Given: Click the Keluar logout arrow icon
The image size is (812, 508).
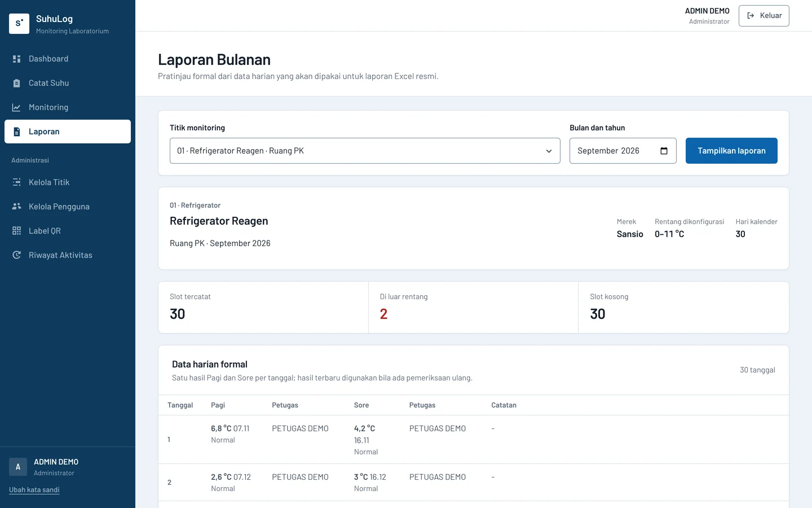Looking at the screenshot, I should (x=751, y=16).
